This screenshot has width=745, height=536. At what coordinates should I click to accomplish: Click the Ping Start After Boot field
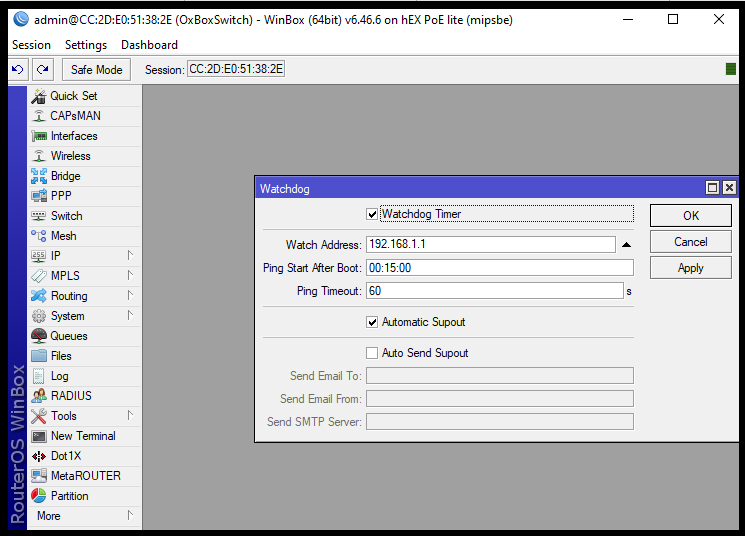click(500, 268)
